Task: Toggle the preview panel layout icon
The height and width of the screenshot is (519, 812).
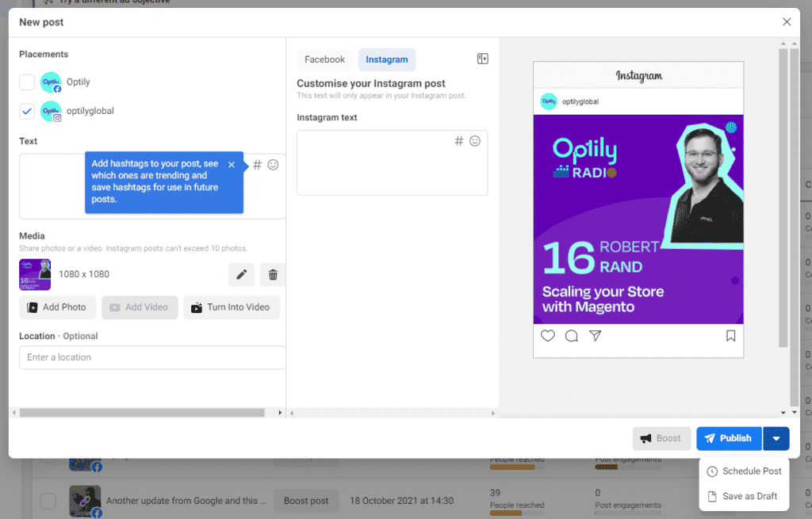Action: point(483,59)
